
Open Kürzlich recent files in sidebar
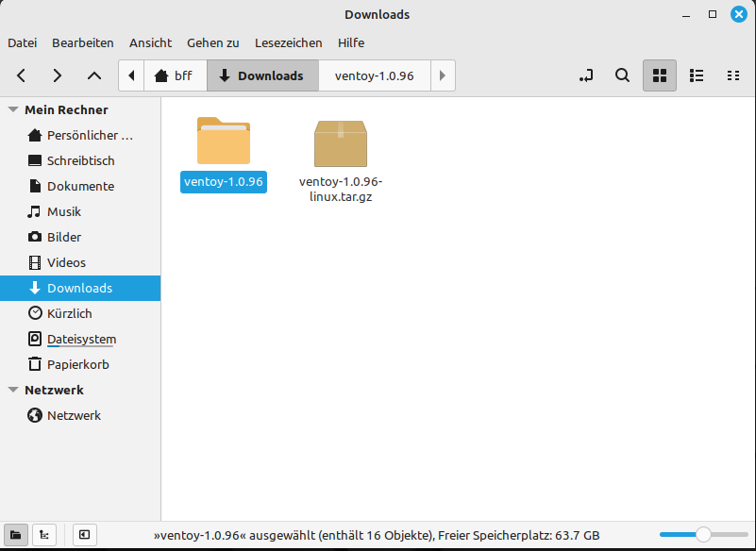(x=80, y=314)
